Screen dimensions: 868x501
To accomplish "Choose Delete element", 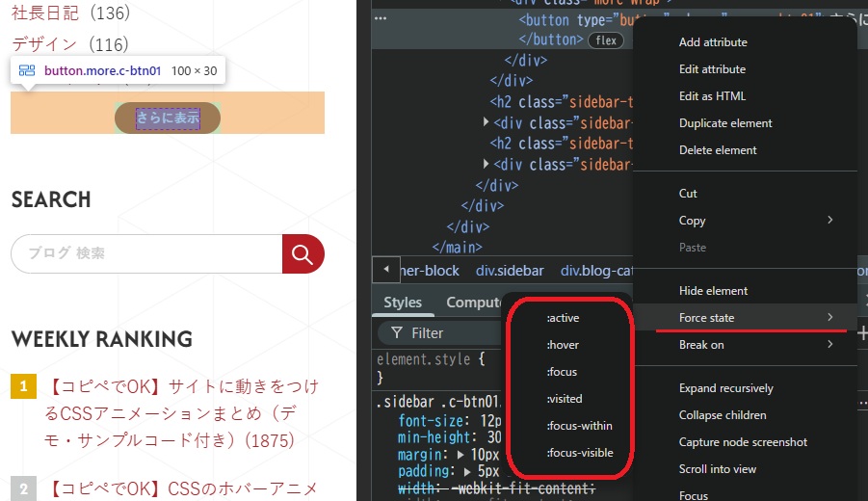I will pyautogui.click(x=718, y=150).
